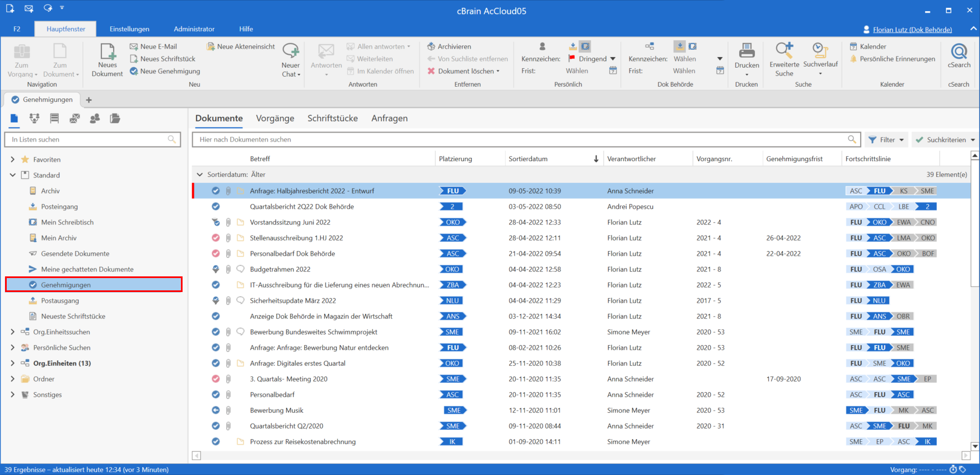Toggle approval status icon for Budgetrahmen 2022
The height and width of the screenshot is (475, 980).
(216, 269)
